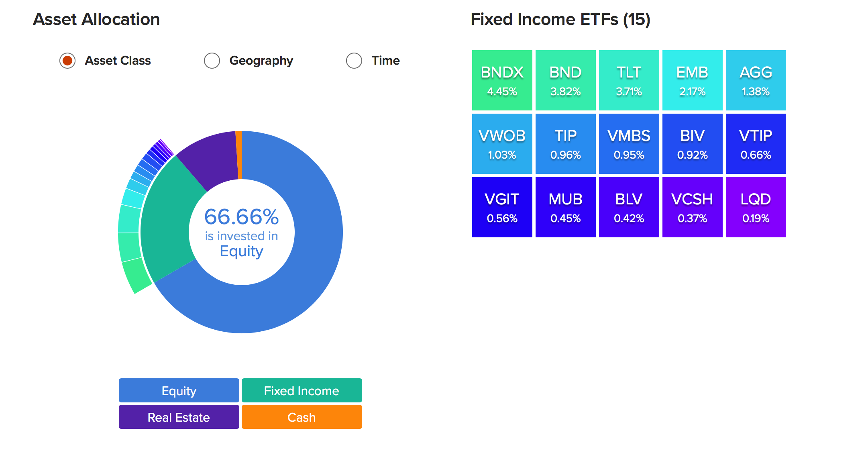The width and height of the screenshot is (868, 453).
Task: Select the Geography radio button
Action: click(212, 61)
